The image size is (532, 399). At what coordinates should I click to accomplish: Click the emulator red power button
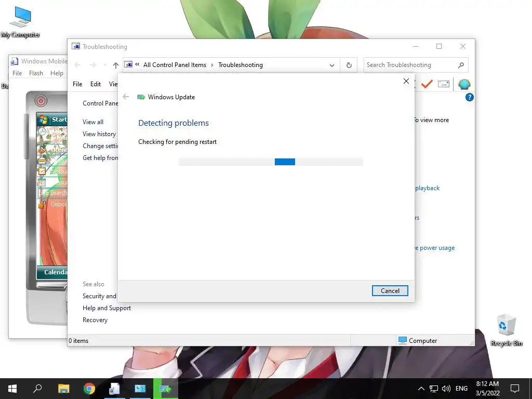(x=41, y=101)
